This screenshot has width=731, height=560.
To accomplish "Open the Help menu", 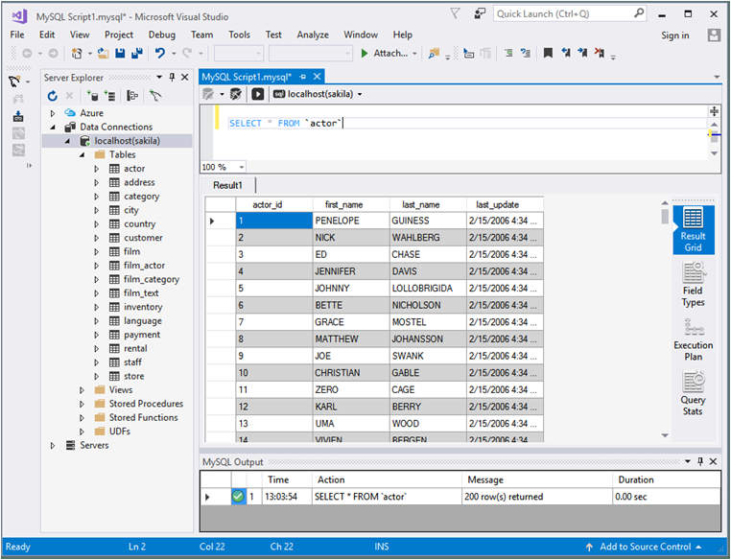I will [402, 35].
